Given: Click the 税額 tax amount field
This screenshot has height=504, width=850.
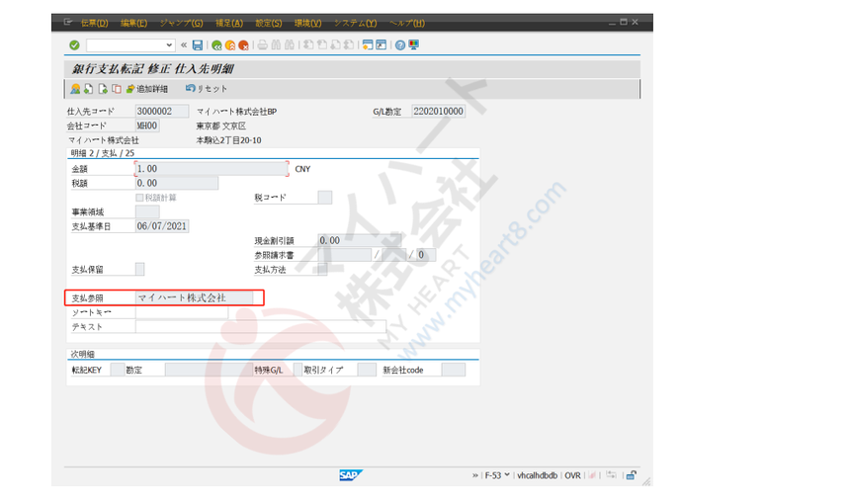Looking at the screenshot, I should 177,183.
